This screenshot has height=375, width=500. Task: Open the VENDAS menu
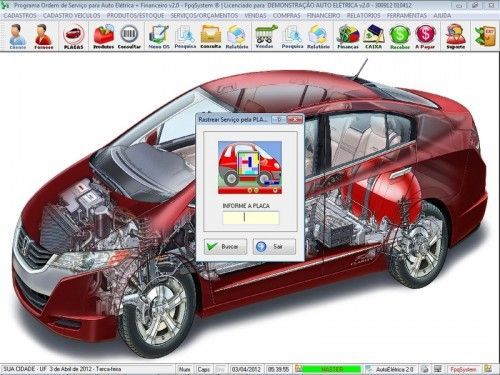coord(255,16)
